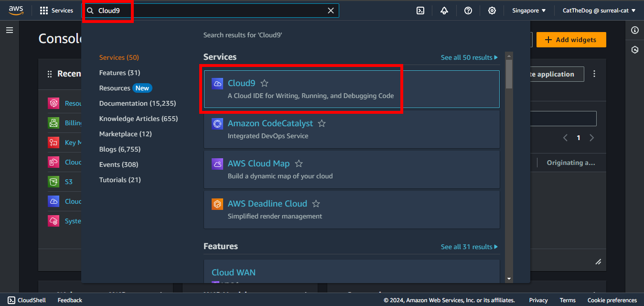Open the CatTheDog account dropdown menu
This screenshot has width=644, height=306.
point(599,11)
